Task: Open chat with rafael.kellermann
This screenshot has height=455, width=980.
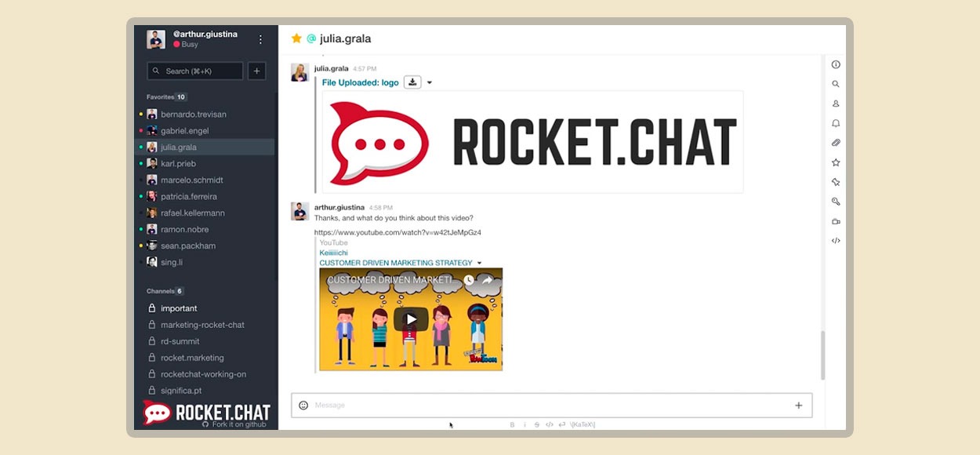Action: point(204,213)
